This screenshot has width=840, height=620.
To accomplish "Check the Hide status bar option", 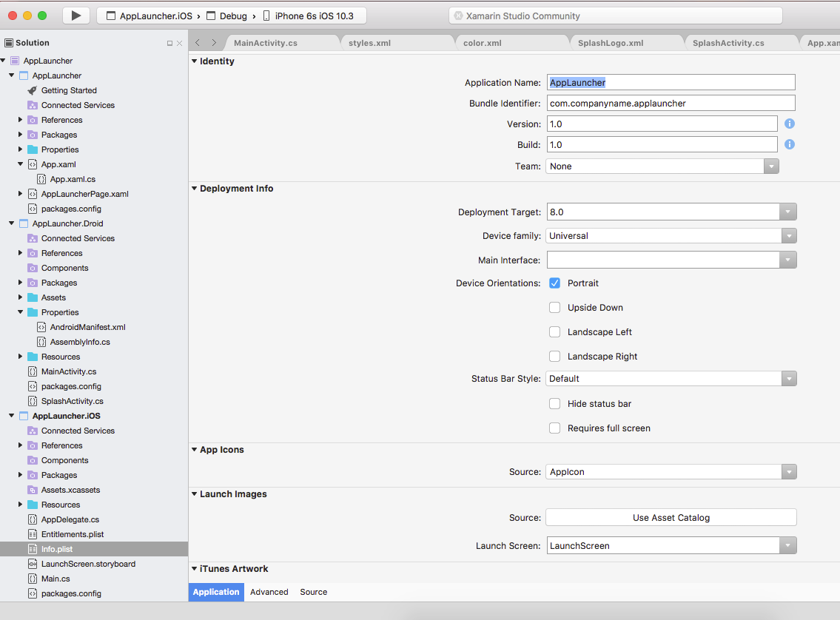I will (554, 404).
